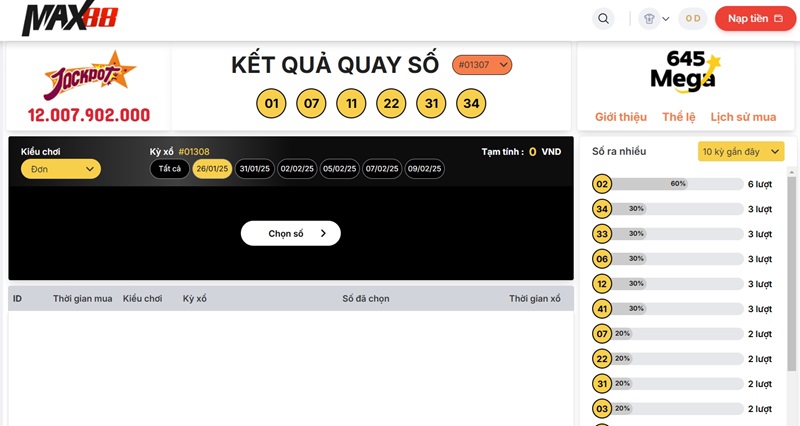
Task: Click the 6 lượt count
Action: click(x=760, y=184)
